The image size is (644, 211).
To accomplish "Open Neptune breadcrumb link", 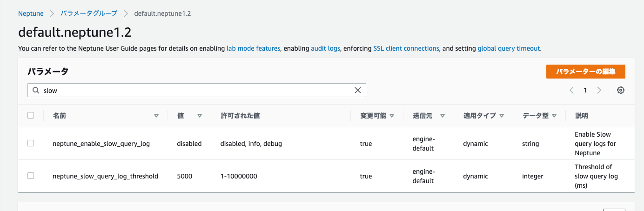I will coord(31,13).
